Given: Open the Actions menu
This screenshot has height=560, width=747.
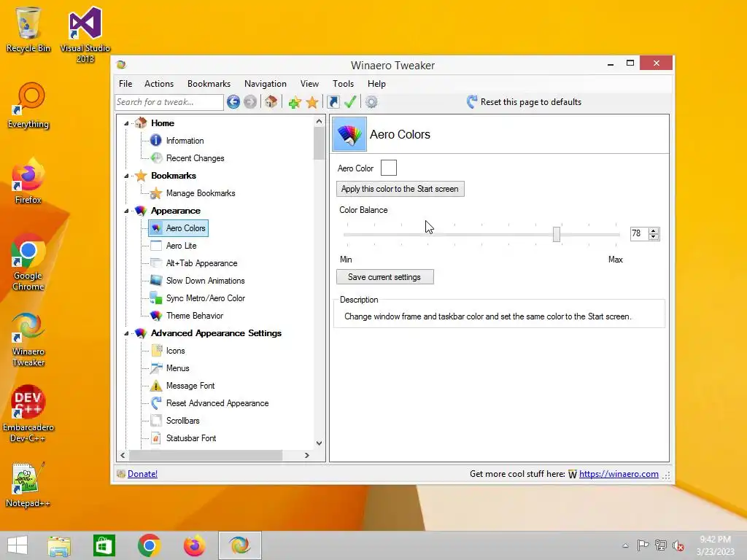Looking at the screenshot, I should (x=159, y=84).
